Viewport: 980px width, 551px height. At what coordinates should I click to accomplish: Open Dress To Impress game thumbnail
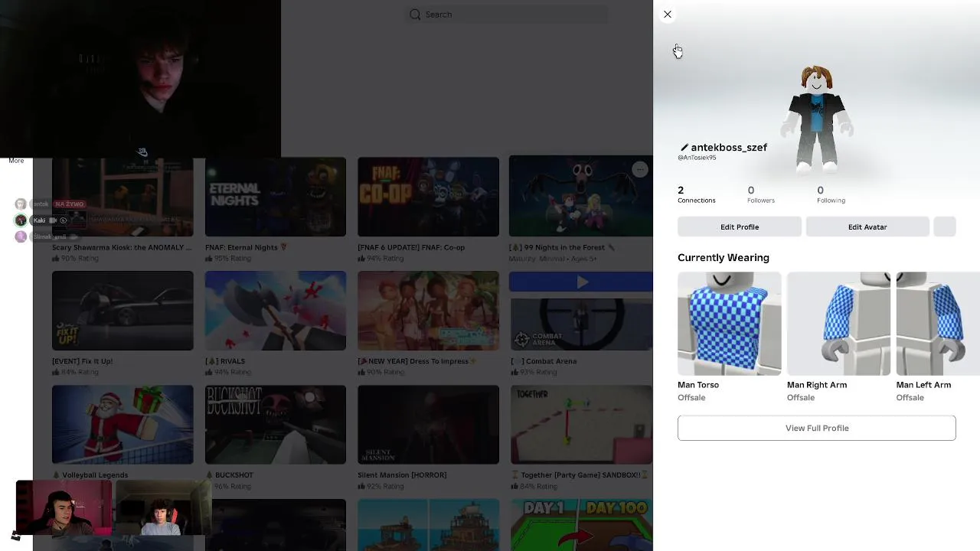pyautogui.click(x=428, y=311)
